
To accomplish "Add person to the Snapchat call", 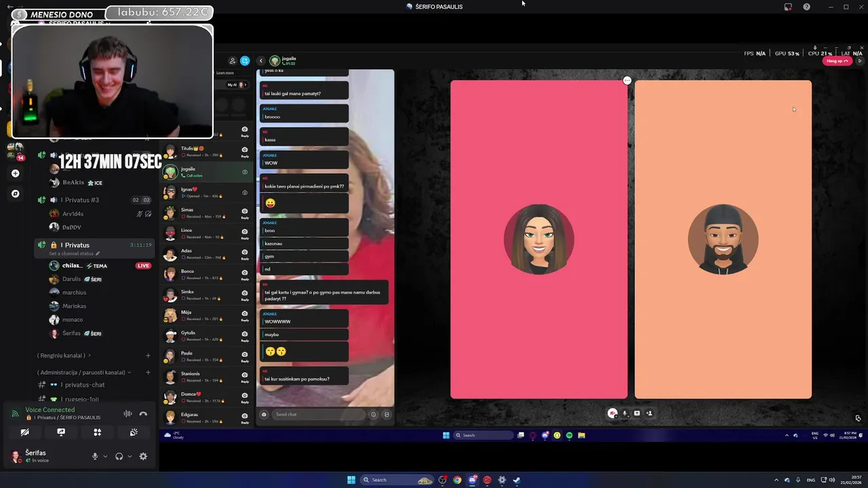I will click(649, 413).
